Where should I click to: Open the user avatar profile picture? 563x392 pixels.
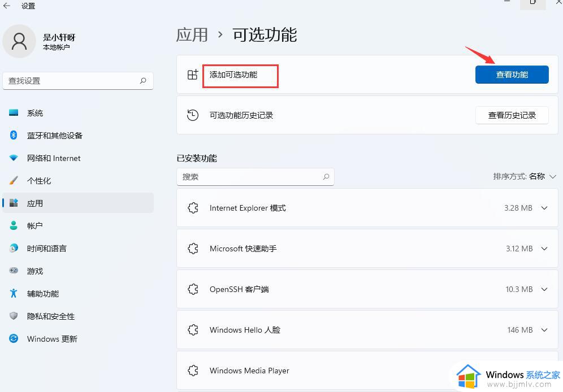(19, 41)
